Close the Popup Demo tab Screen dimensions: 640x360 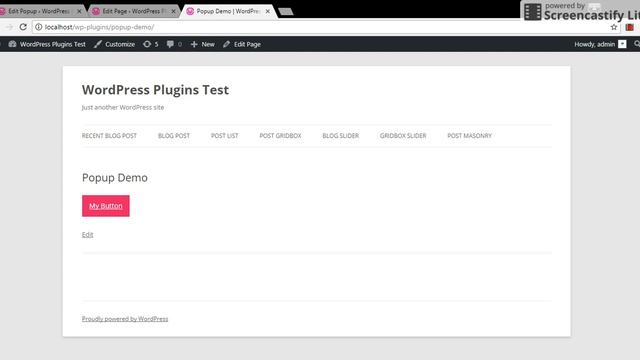[267, 11]
